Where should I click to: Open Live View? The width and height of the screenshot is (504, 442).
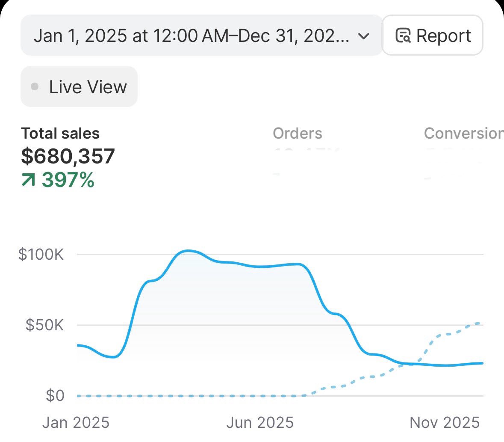[x=79, y=86]
